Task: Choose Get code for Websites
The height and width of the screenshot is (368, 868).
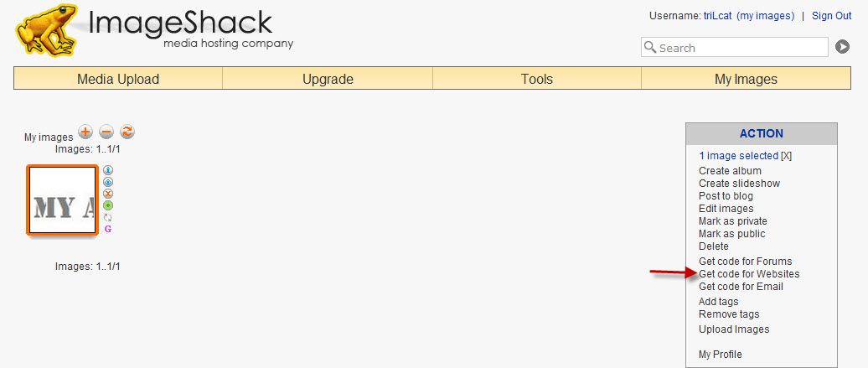Action: point(749,274)
